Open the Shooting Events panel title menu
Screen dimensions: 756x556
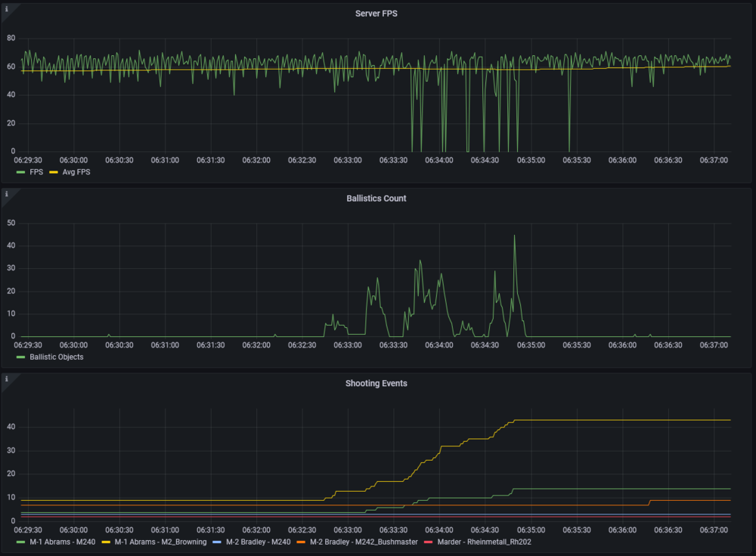[376, 384]
